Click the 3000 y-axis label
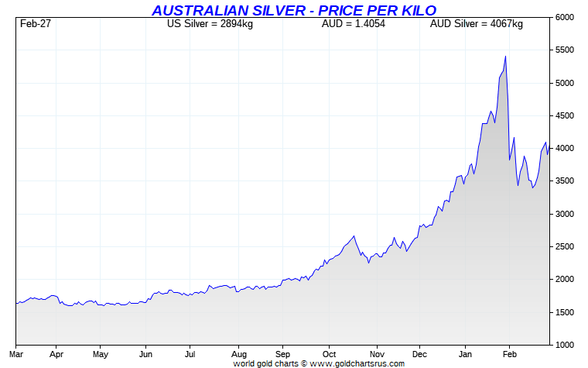Image resolution: width=588 pixels, height=368 pixels. pyautogui.click(x=564, y=214)
